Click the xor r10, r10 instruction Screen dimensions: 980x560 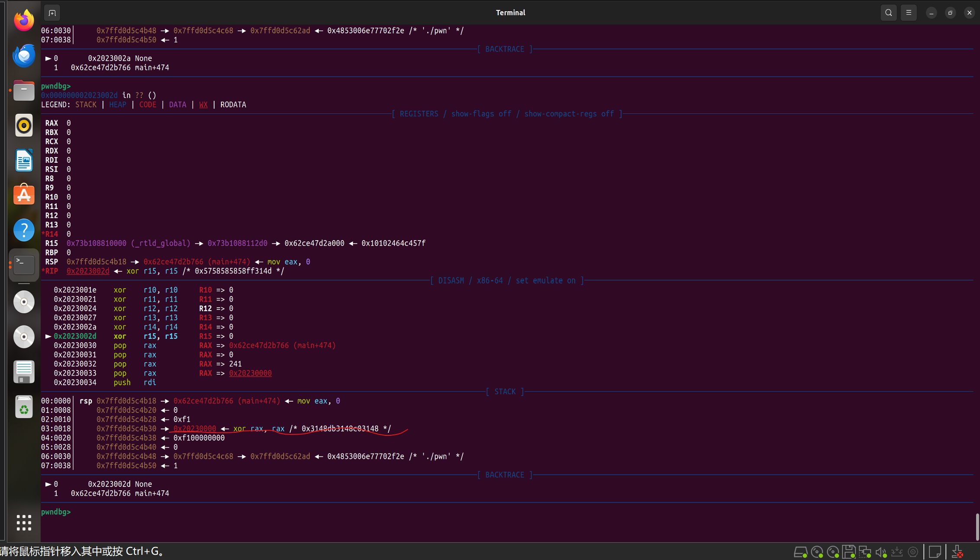coord(145,290)
